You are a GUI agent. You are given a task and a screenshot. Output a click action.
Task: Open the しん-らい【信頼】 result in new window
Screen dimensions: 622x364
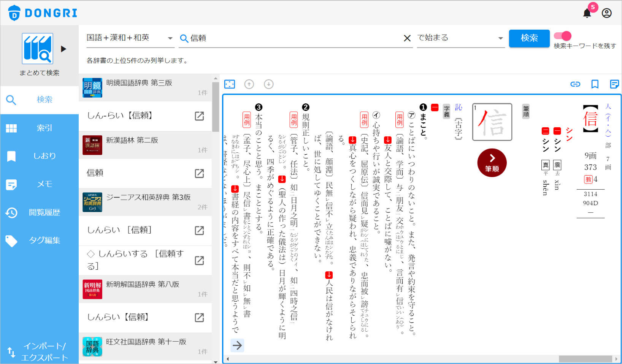[199, 116]
